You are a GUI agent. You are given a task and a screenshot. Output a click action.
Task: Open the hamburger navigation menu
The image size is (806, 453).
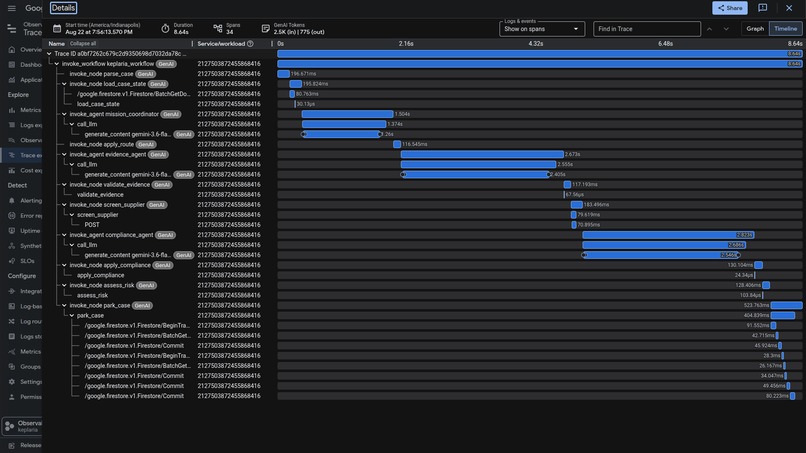pyautogui.click(x=11, y=8)
